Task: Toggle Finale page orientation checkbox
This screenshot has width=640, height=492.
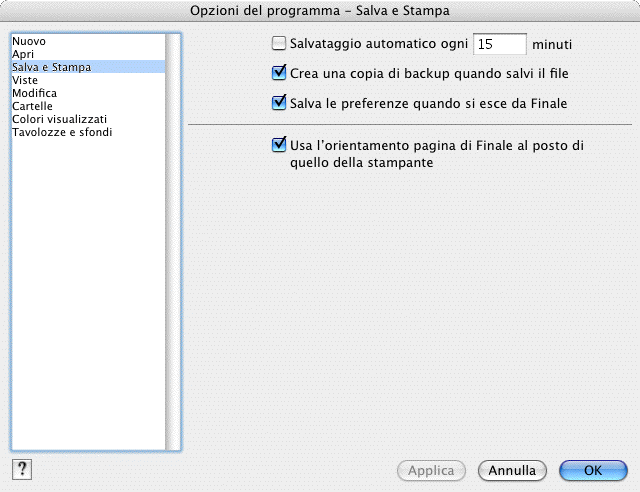Action: [279, 145]
